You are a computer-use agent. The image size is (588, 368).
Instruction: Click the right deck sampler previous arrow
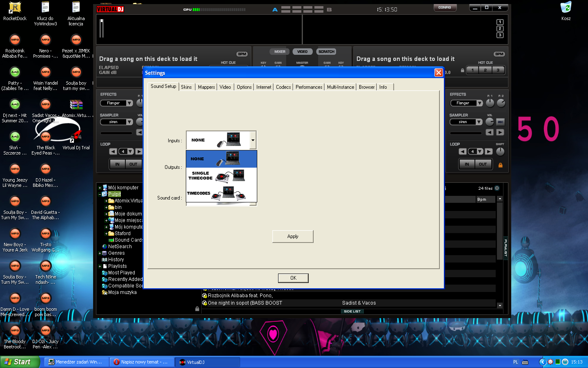point(490,132)
